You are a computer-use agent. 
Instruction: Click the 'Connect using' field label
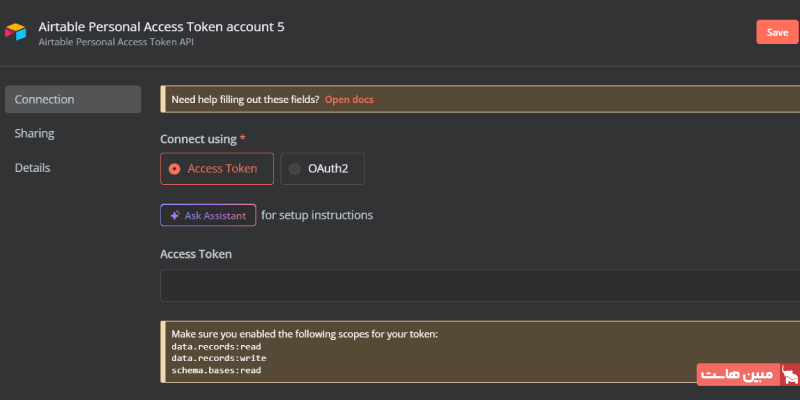198,139
